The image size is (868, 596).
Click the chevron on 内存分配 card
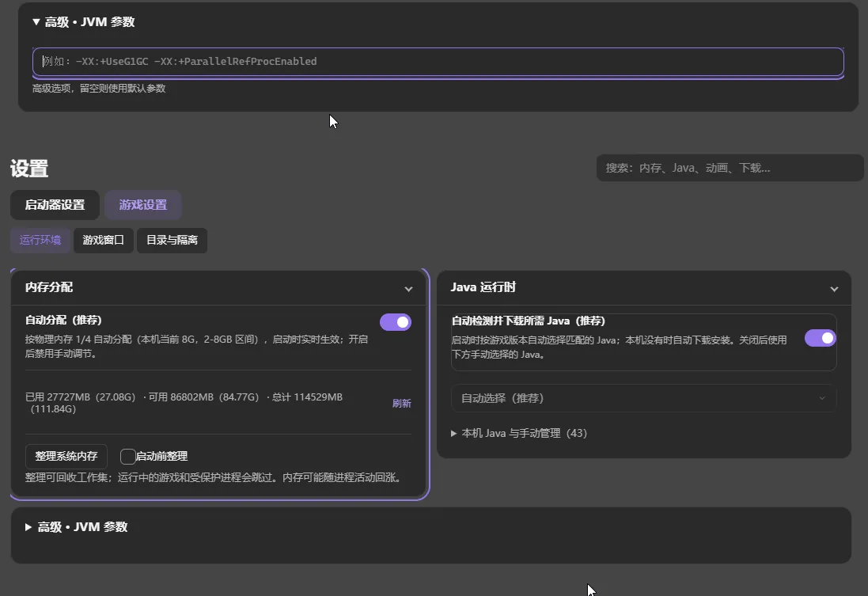[408, 289]
